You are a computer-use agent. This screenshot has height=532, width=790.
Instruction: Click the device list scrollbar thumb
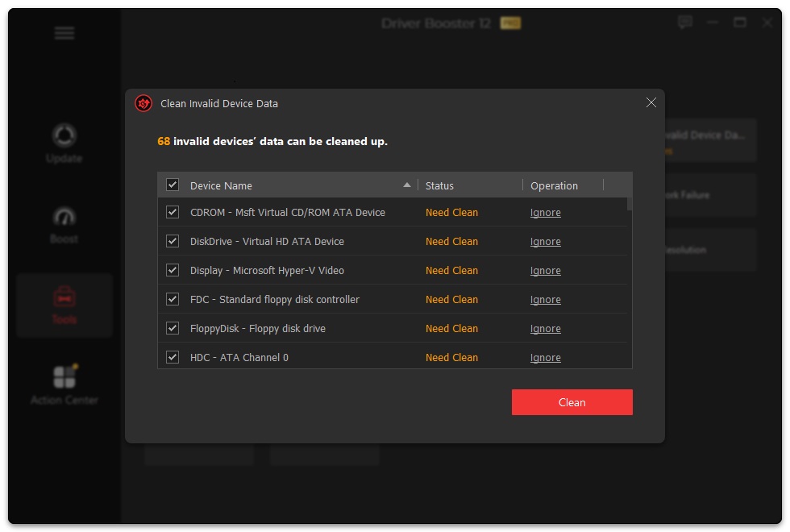click(630, 205)
